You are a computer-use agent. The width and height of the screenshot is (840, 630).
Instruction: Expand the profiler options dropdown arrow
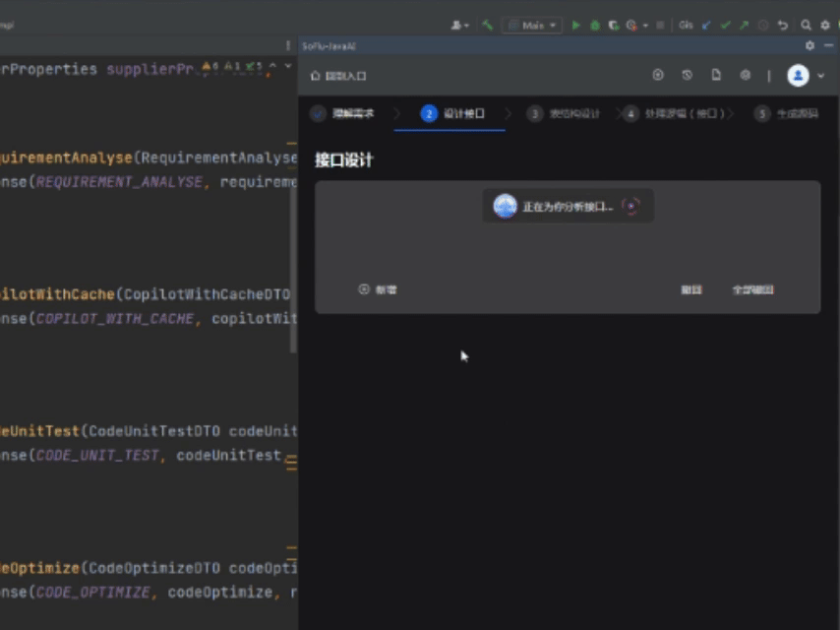click(645, 26)
